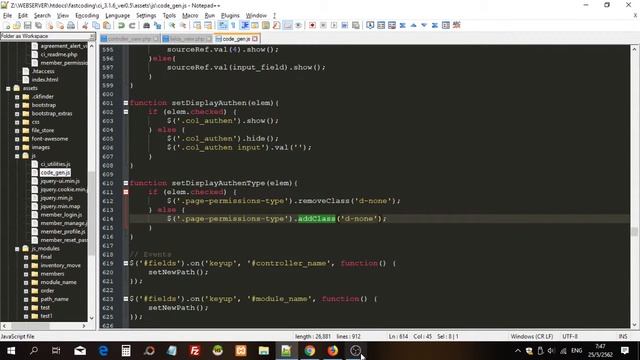Expand the .ckfinder folder node
The height and width of the screenshot is (360, 640).
pyautogui.click(x=17, y=97)
